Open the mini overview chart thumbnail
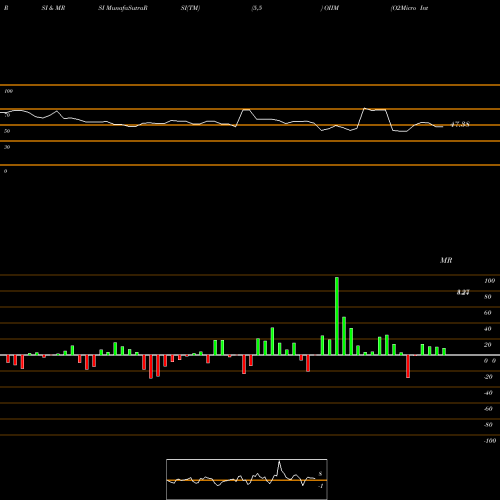Screen dimensions: 500x500 [247, 479]
